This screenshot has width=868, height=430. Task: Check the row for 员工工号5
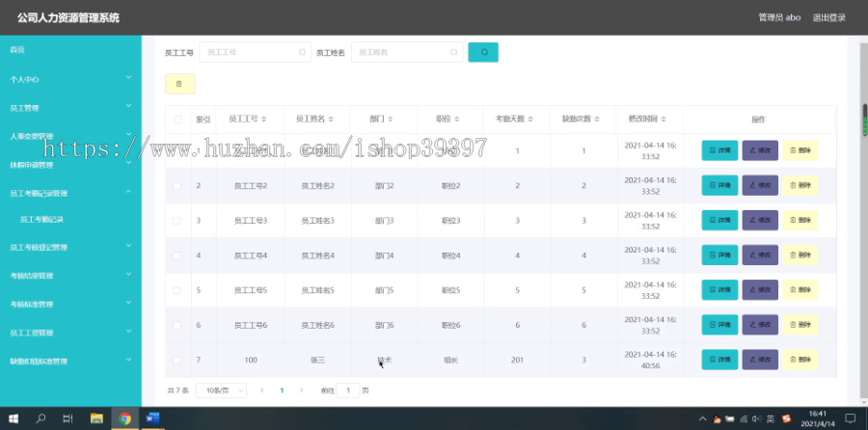tap(176, 290)
